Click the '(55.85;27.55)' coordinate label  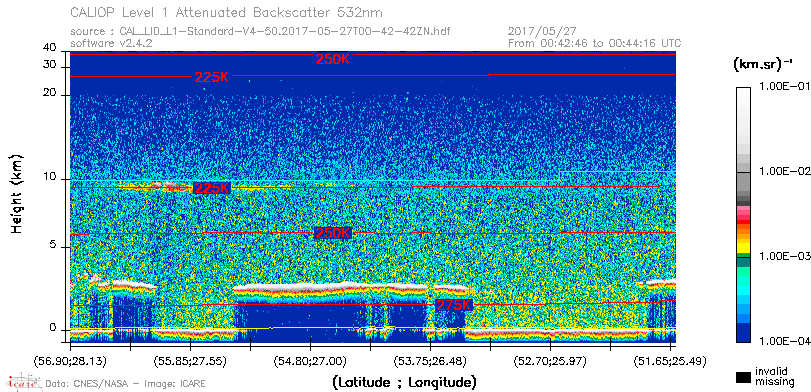point(191,360)
